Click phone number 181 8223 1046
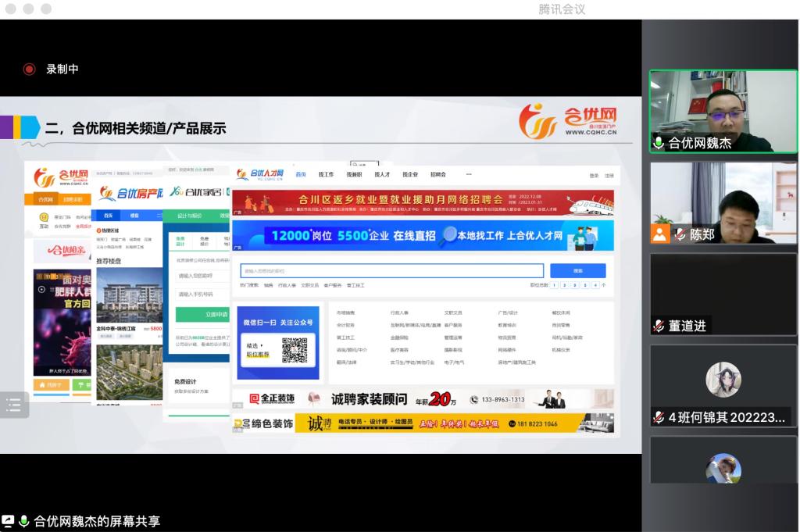 [x=537, y=424]
